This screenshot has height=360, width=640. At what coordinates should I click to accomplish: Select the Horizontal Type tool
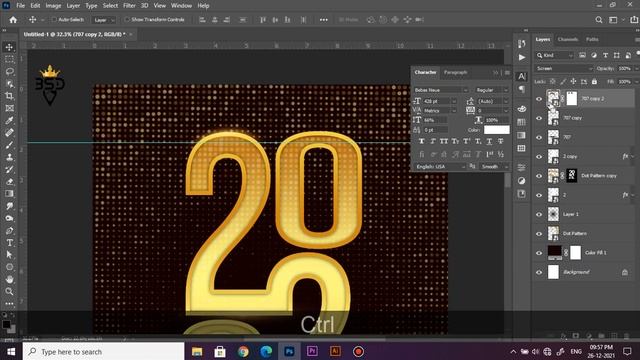click(x=9, y=243)
